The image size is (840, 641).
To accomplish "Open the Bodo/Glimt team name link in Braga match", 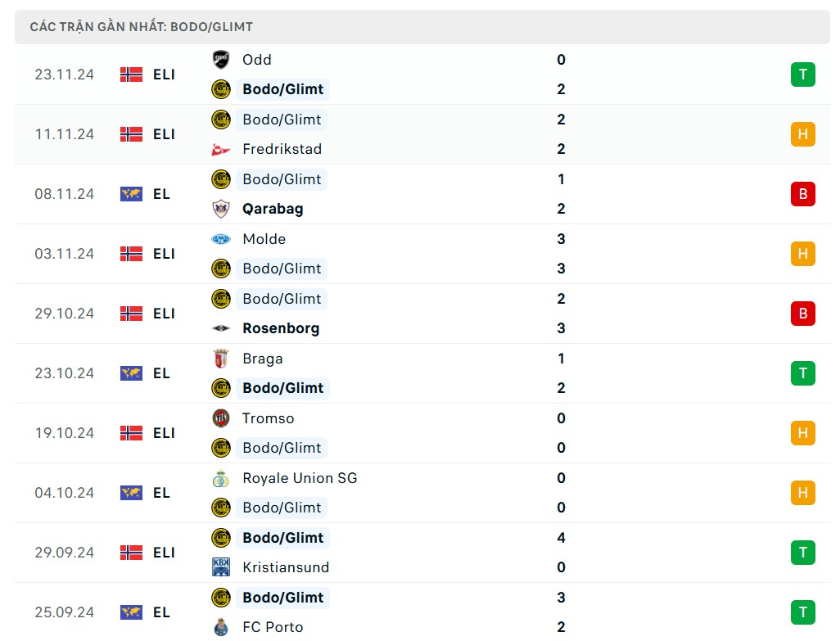I will click(x=283, y=388).
